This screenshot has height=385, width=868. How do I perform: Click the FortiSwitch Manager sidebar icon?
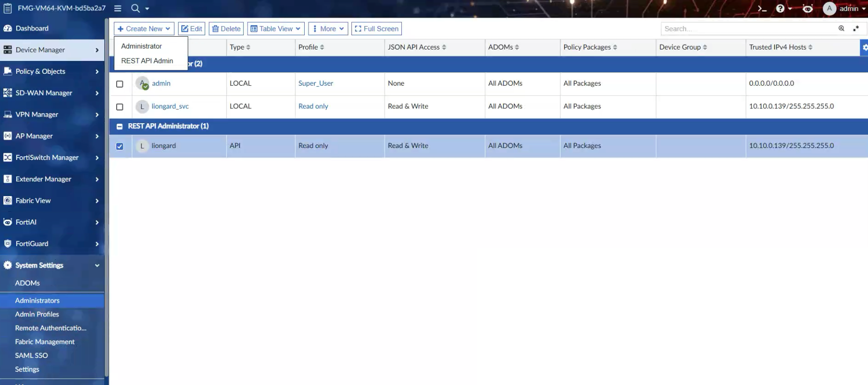pos(8,158)
